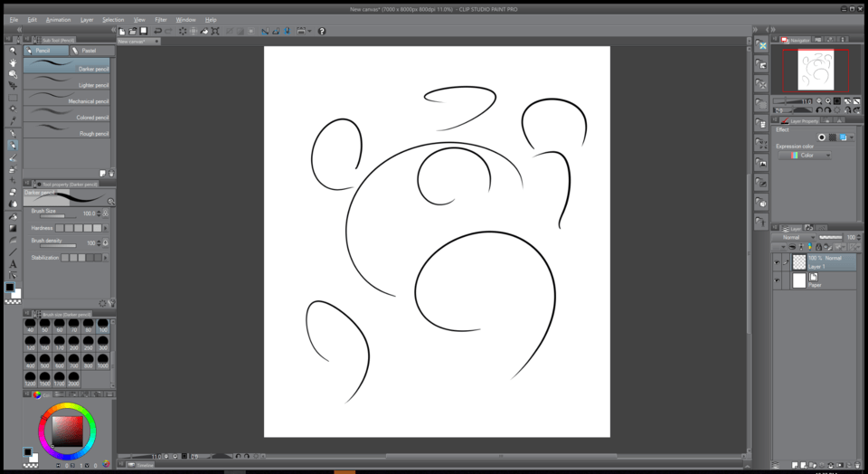
Task: Select the Rough pencil brush
Action: tap(68, 133)
